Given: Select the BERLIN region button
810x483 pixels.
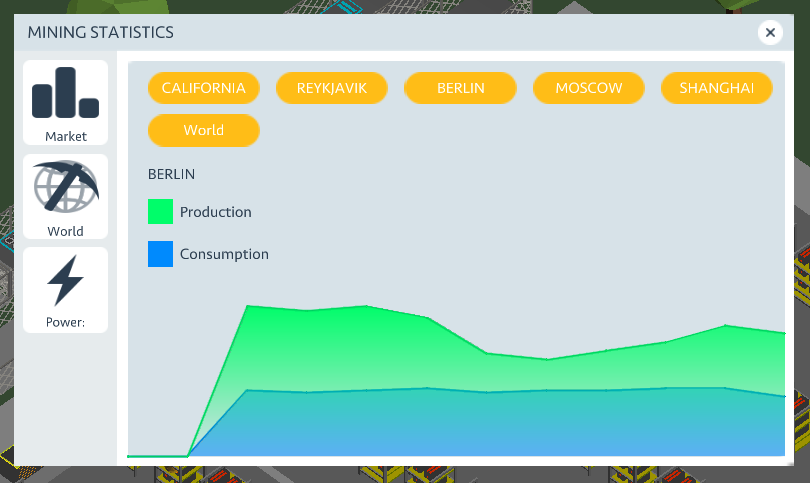Looking at the screenshot, I should pos(460,88).
